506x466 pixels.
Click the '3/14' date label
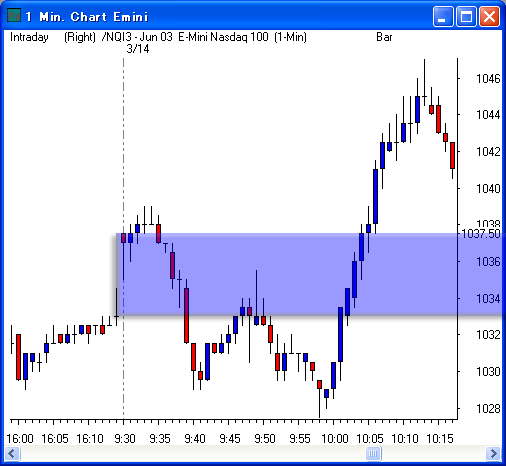(x=138, y=49)
